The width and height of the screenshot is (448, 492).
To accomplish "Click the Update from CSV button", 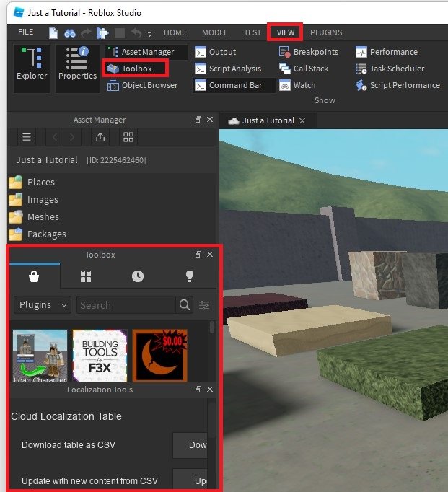I will [190, 480].
